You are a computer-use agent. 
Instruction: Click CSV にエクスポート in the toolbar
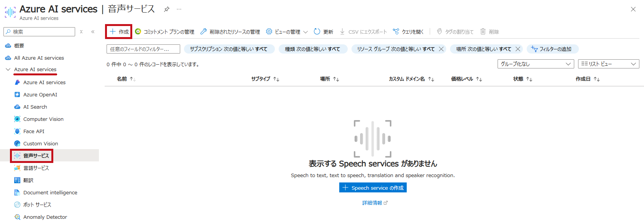coord(363,32)
